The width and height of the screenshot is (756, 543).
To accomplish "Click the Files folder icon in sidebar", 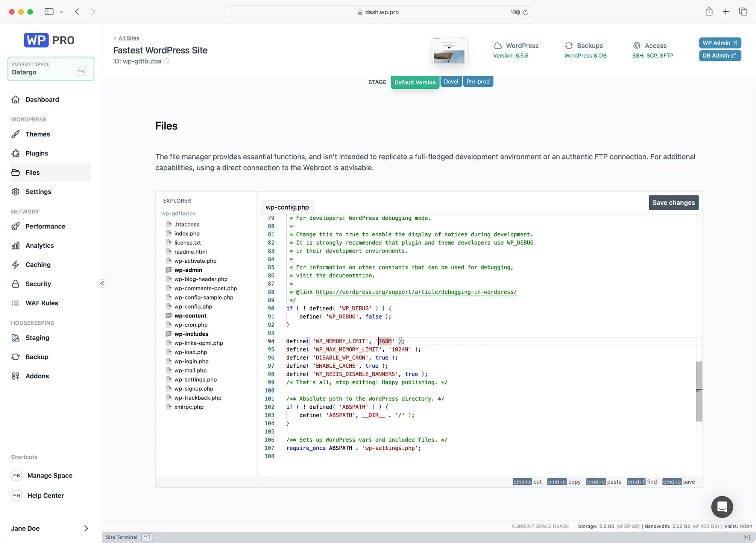I will point(15,172).
